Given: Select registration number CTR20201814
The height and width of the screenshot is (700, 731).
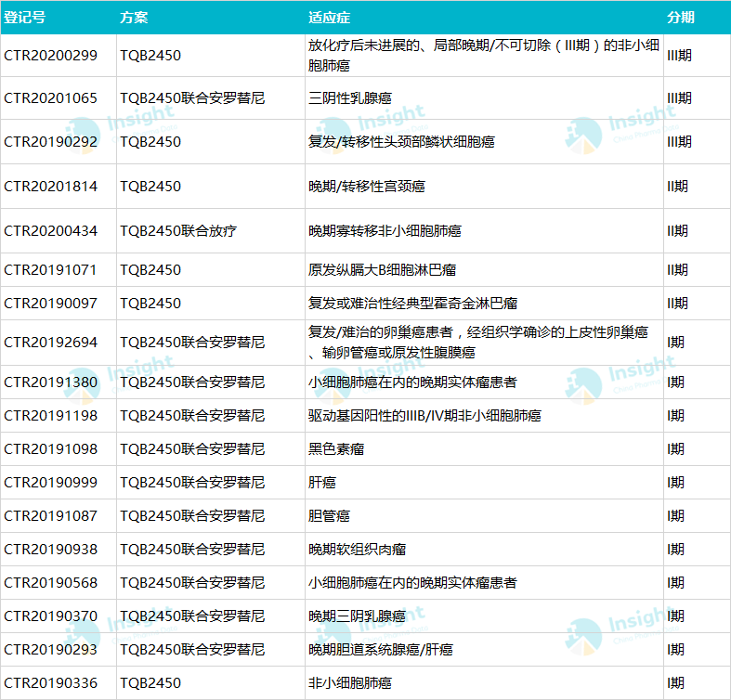Looking at the screenshot, I should [50, 187].
